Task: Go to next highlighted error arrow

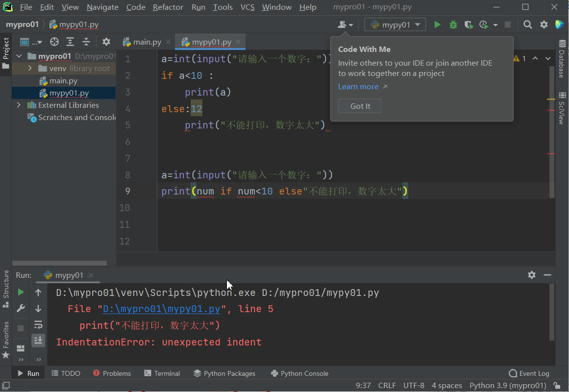Action: pyautogui.click(x=548, y=58)
